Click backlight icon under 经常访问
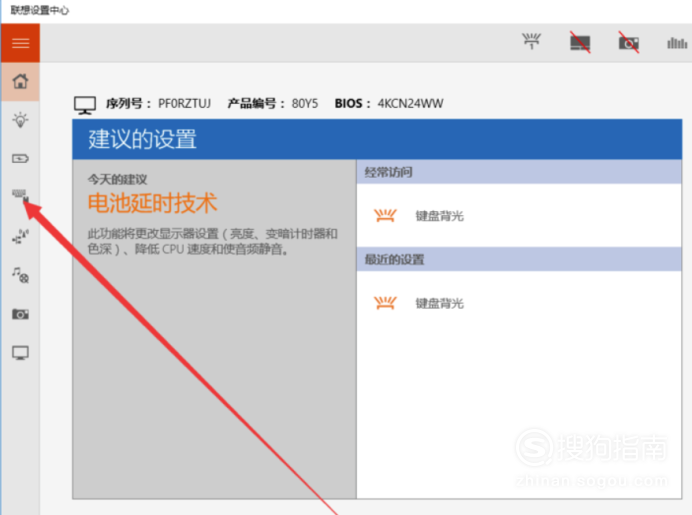The image size is (692, 515). coord(385,215)
